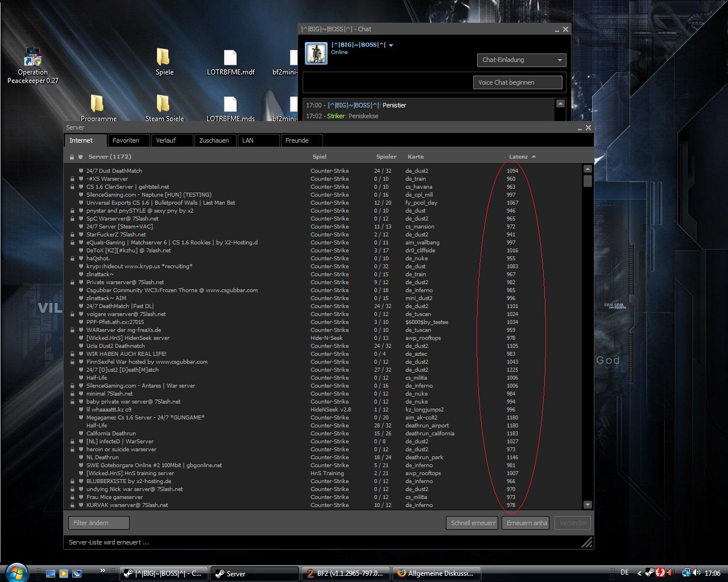Viewport: 728px width, 582px height.
Task: Click lock icon of CS 1.6 ClanServer row
Action: (72, 187)
